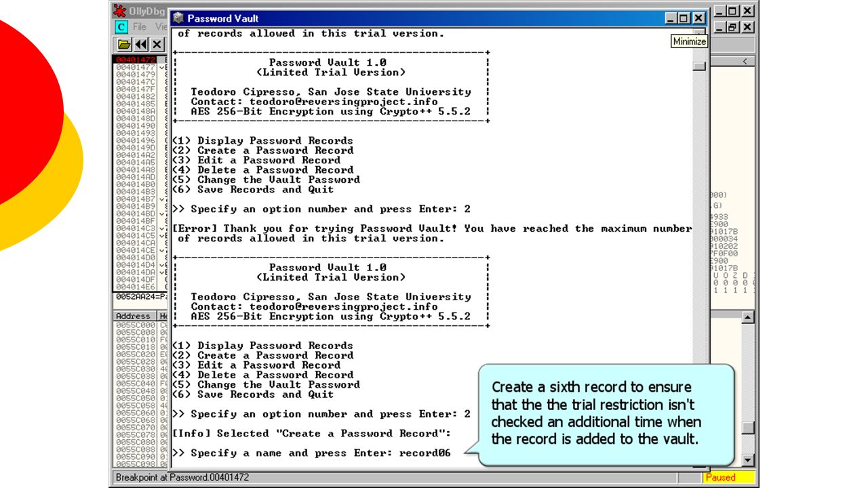The width and height of the screenshot is (868, 488).
Task: Select disassembly address 004014CE
Action: coord(136,250)
